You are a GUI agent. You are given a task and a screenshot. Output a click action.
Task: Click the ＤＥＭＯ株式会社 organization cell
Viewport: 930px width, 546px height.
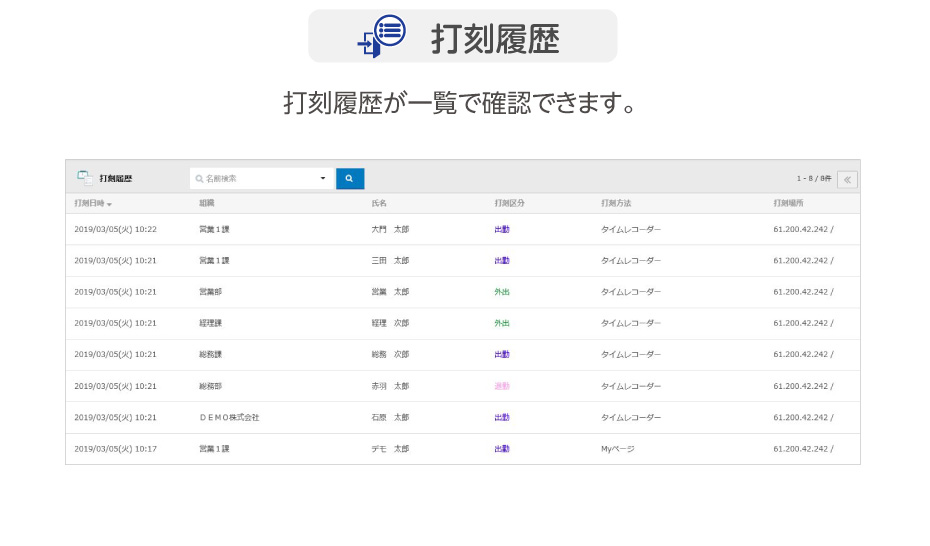pos(229,417)
